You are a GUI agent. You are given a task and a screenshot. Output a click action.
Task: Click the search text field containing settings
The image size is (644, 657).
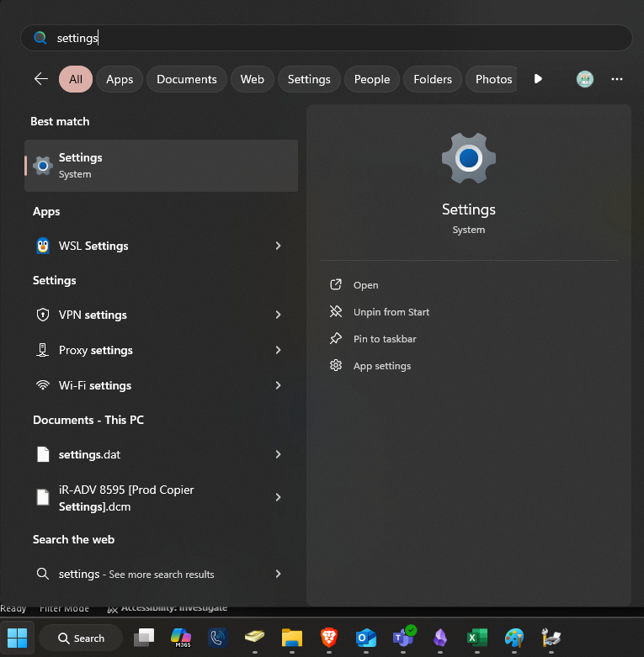(x=326, y=38)
